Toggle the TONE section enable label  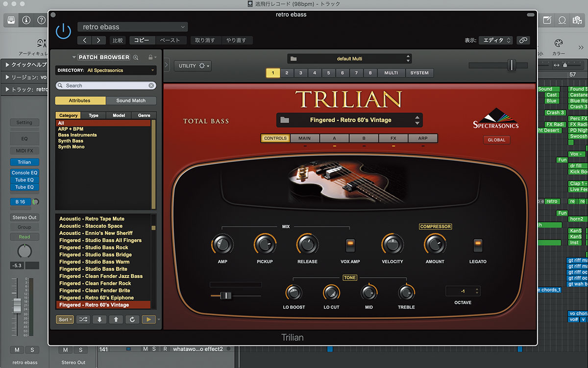[x=350, y=278]
